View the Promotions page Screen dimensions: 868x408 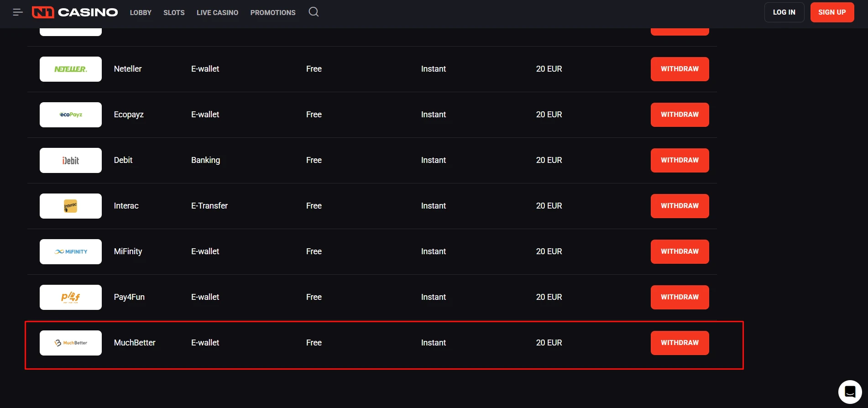coord(273,13)
